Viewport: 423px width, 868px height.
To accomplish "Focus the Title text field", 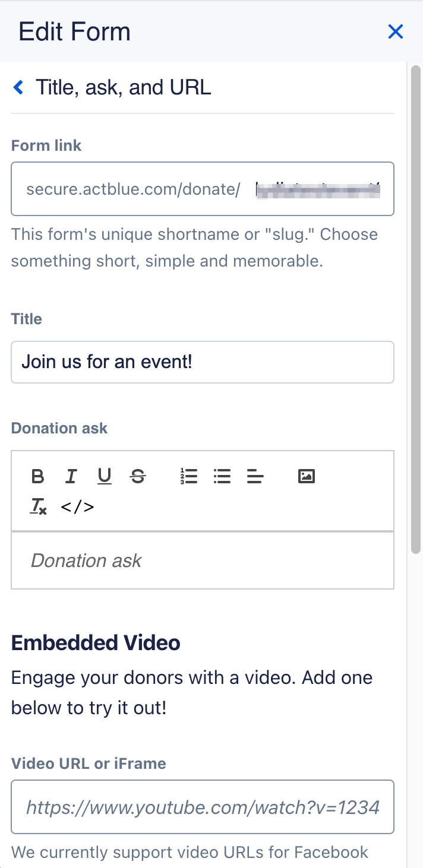I will 203,362.
